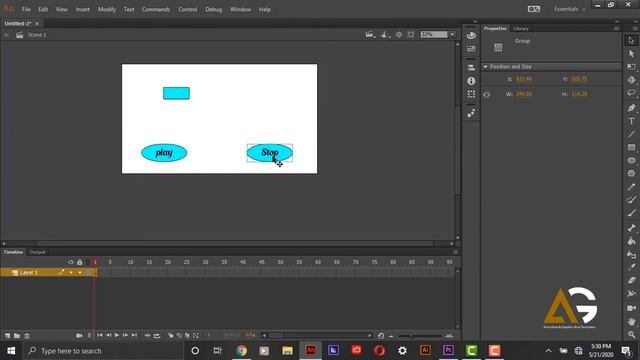Viewport: 640px width, 360px height.
Task: Toggle Onion Skin Outlines button
Action: coord(179,336)
